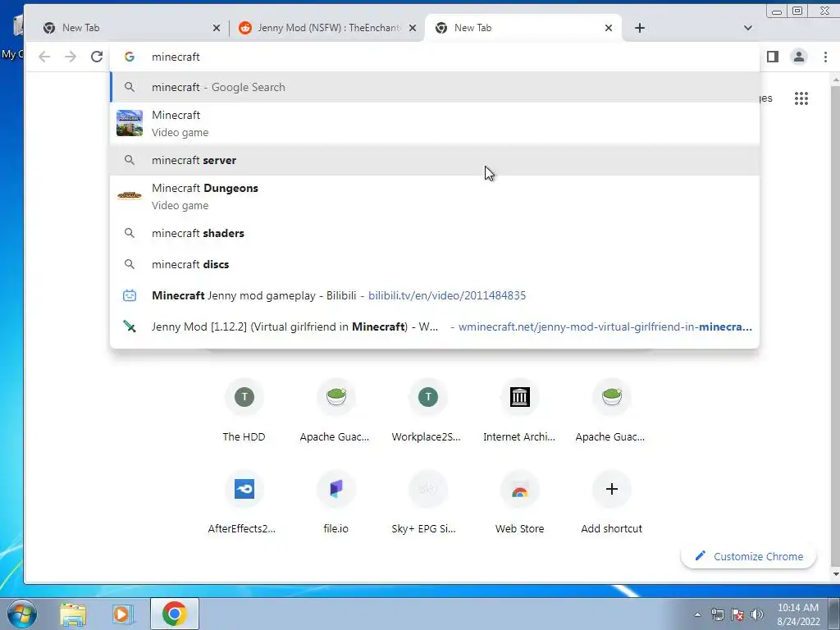Choose Minecraft Video game suggestion
Image resolution: width=840 pixels, height=630 pixels.
(435, 123)
